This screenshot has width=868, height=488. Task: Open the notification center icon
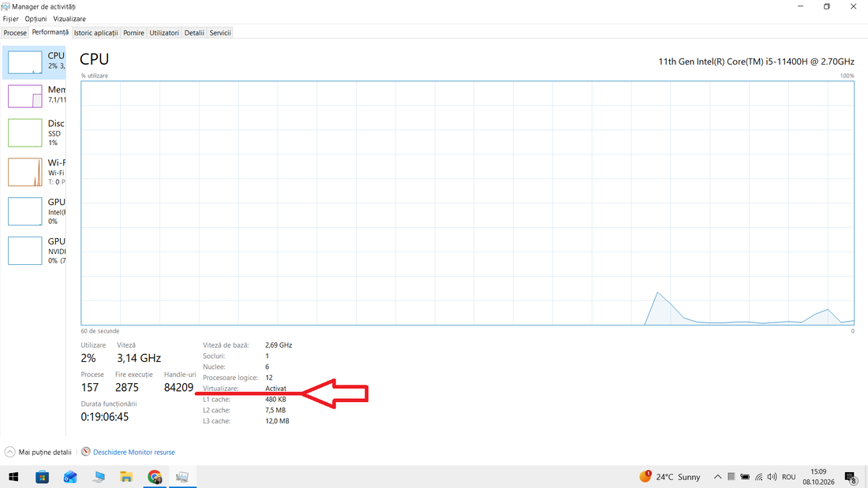point(851,477)
